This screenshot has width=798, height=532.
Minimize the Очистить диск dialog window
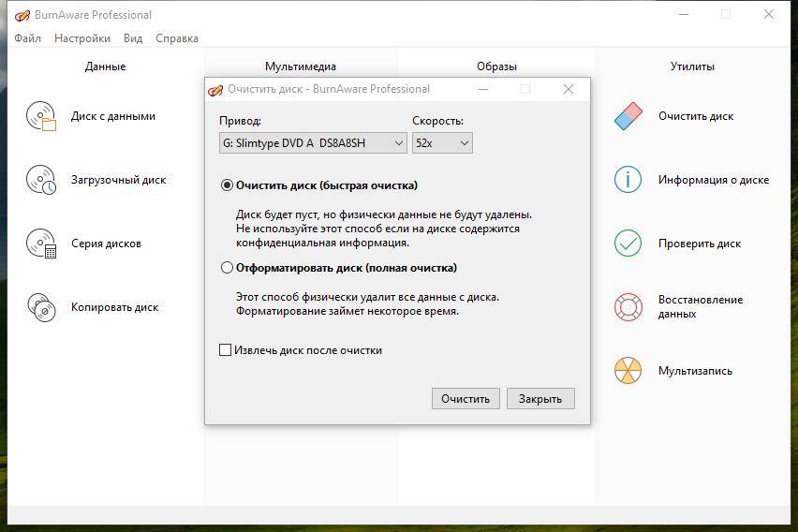(483, 89)
